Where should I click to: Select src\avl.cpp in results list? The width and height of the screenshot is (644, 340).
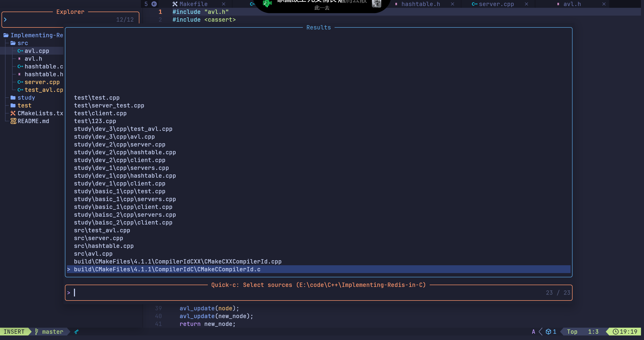(x=93, y=254)
